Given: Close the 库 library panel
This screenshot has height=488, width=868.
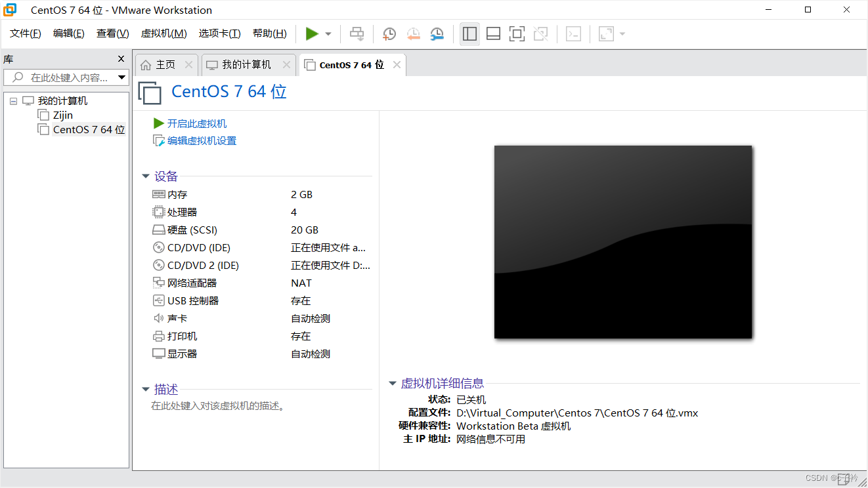Looking at the screenshot, I should [121, 59].
